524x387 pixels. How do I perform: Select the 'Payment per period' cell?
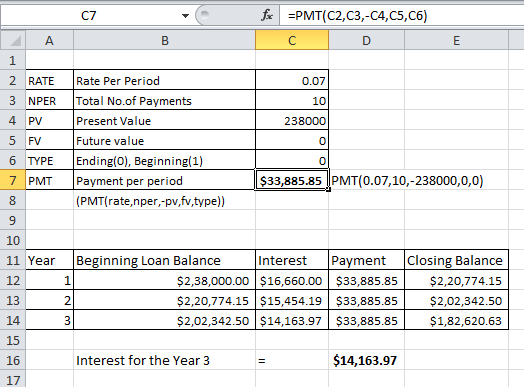164,180
